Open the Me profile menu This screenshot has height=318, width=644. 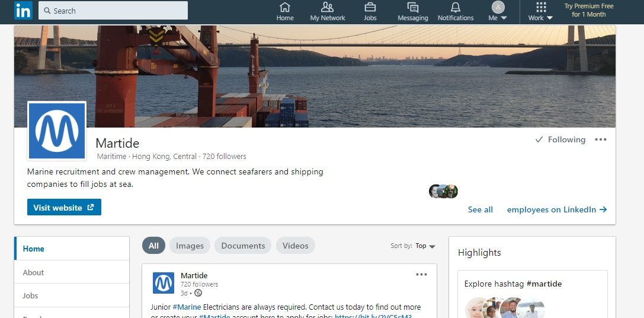pos(498,11)
